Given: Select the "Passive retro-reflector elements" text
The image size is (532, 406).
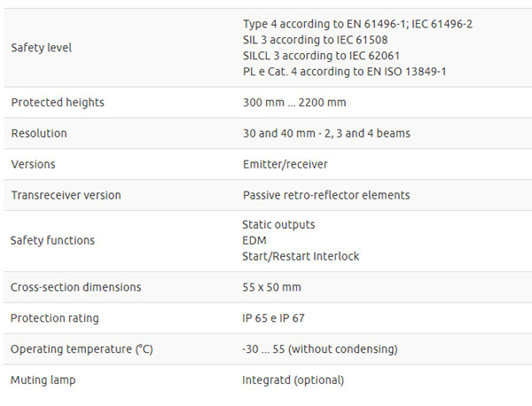Looking at the screenshot, I should pyautogui.click(x=325, y=195).
